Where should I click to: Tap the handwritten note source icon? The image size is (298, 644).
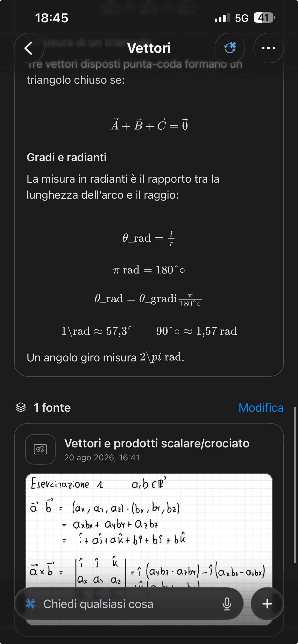(40, 449)
